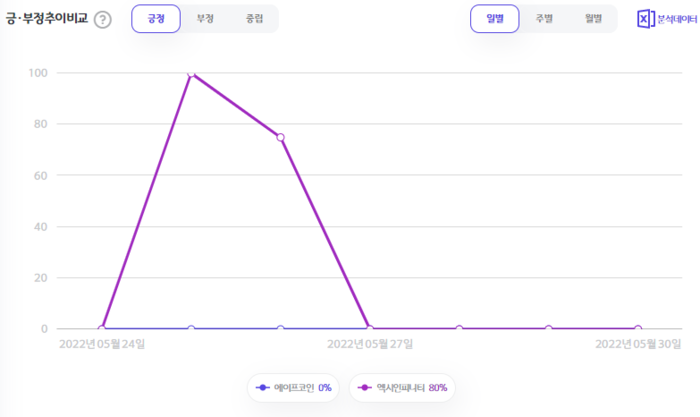Switch to 주별 weekly view
Image resolution: width=700 pixels, height=417 pixels.
coord(544,19)
